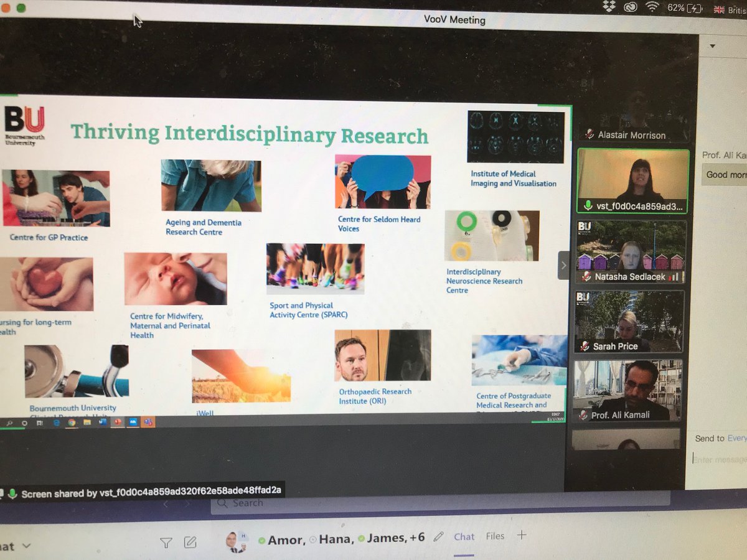Click British flag input source in menu bar

tap(719, 9)
